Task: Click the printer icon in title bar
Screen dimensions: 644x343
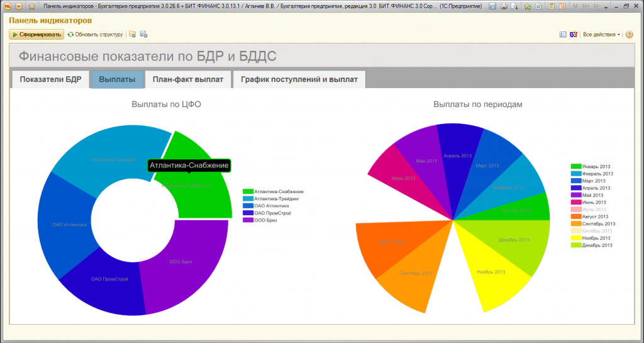Action: pyautogui.click(x=504, y=6)
